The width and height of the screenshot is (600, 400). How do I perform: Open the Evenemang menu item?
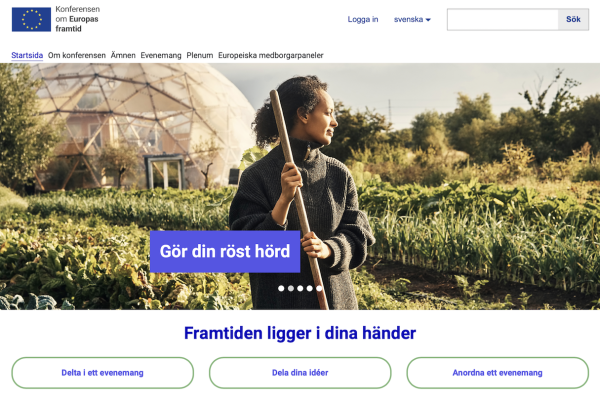click(x=161, y=55)
